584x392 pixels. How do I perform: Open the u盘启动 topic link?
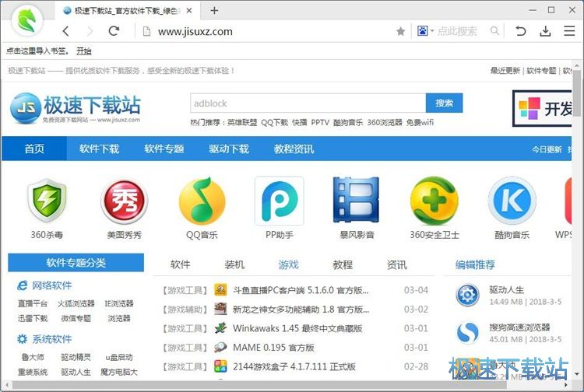[x=119, y=358]
